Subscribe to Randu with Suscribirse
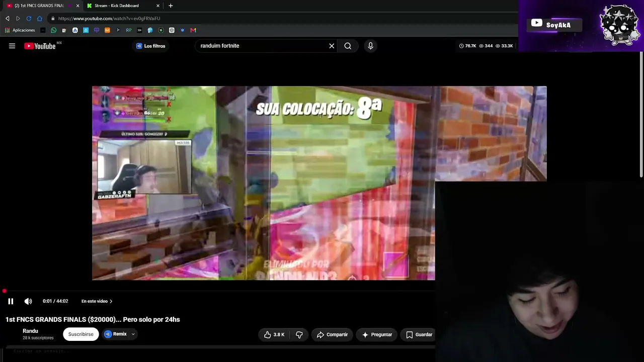 coord(80,334)
